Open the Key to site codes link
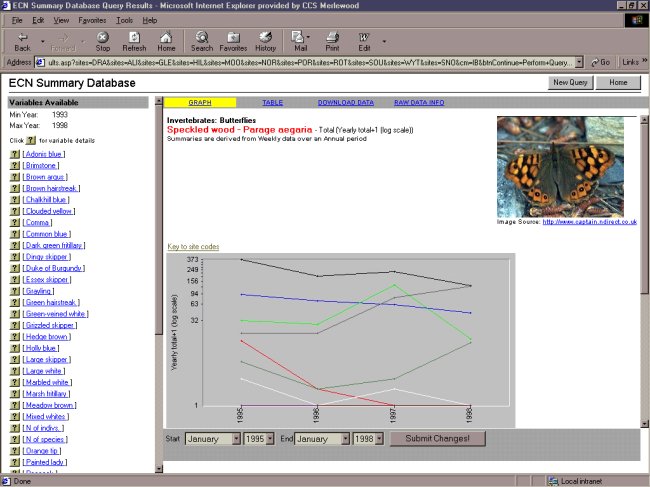Screen dimensions: 650x487 pos(193,246)
